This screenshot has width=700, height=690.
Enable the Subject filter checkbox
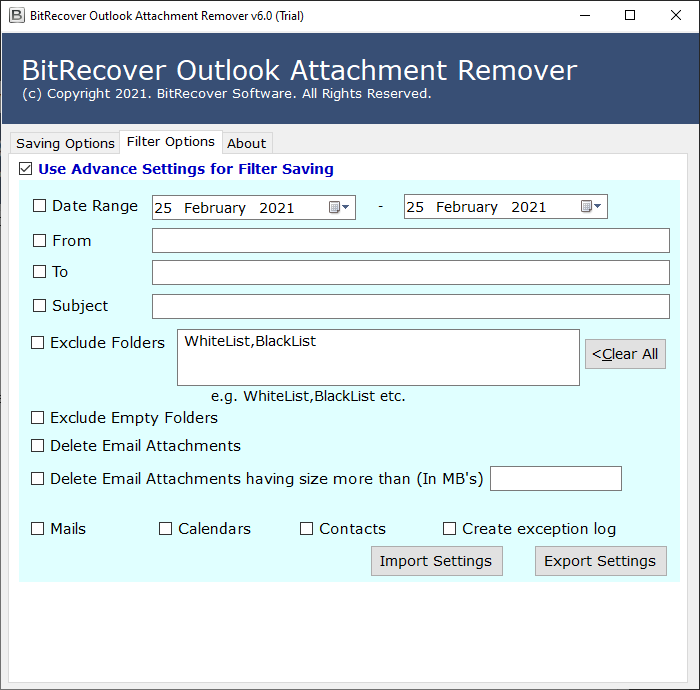coord(40,306)
